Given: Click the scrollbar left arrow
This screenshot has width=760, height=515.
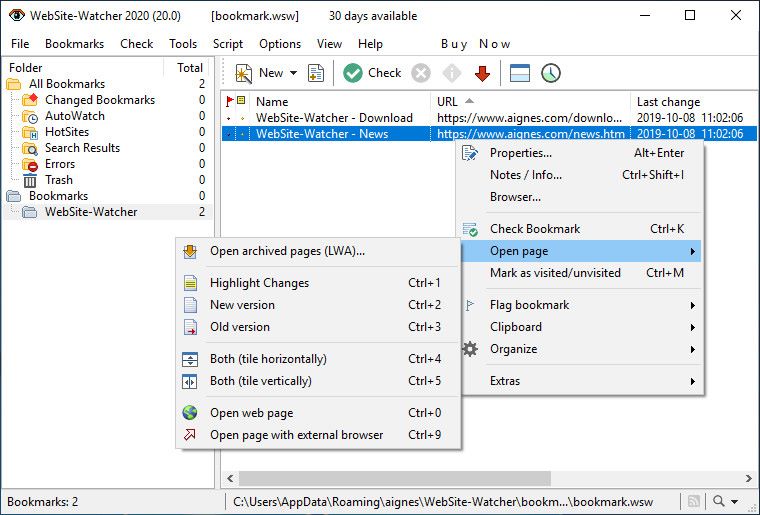Looking at the screenshot, I should pyautogui.click(x=230, y=478).
